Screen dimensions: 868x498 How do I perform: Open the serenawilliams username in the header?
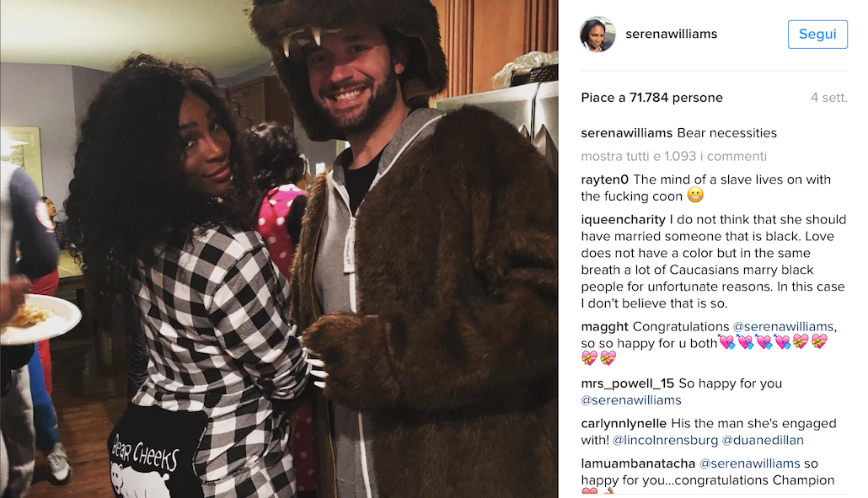pyautogui.click(x=671, y=35)
